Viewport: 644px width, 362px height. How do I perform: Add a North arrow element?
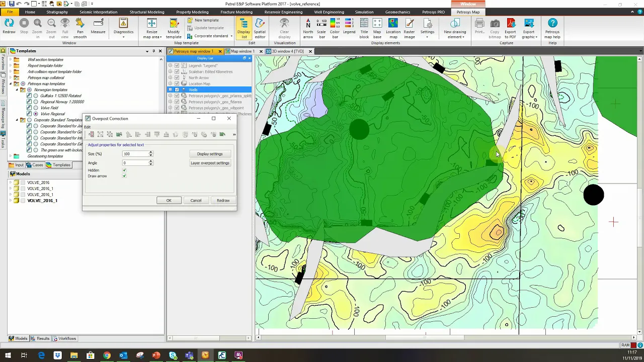[308, 28]
